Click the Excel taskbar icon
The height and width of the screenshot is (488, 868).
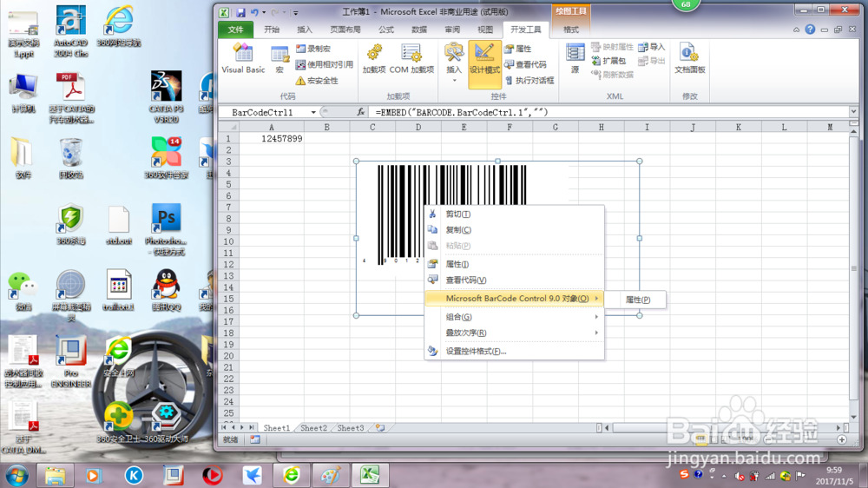point(370,475)
